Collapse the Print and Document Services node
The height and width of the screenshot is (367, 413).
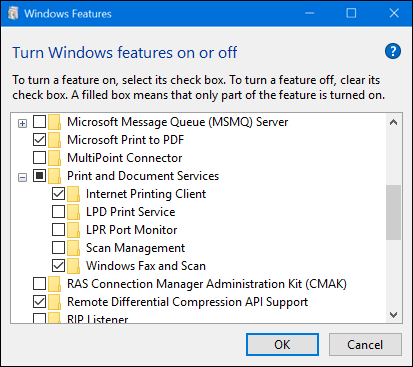point(22,177)
